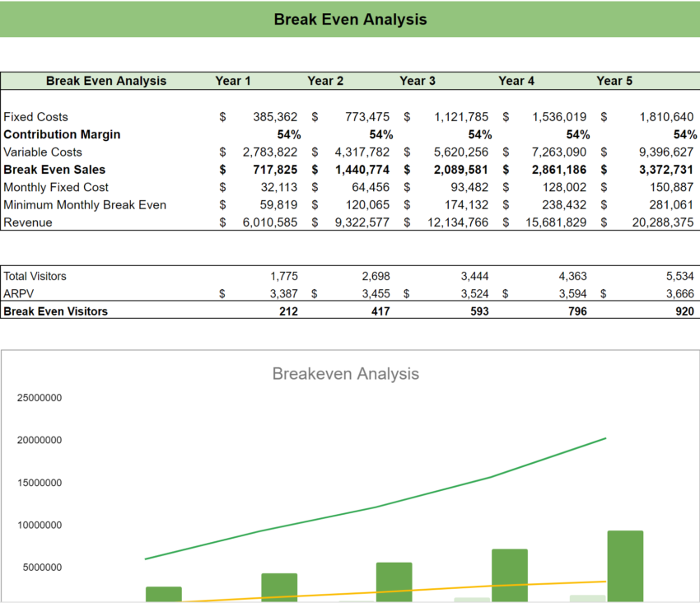The width and height of the screenshot is (700, 603).
Task: Select the Year 1 column header
Action: [232, 81]
